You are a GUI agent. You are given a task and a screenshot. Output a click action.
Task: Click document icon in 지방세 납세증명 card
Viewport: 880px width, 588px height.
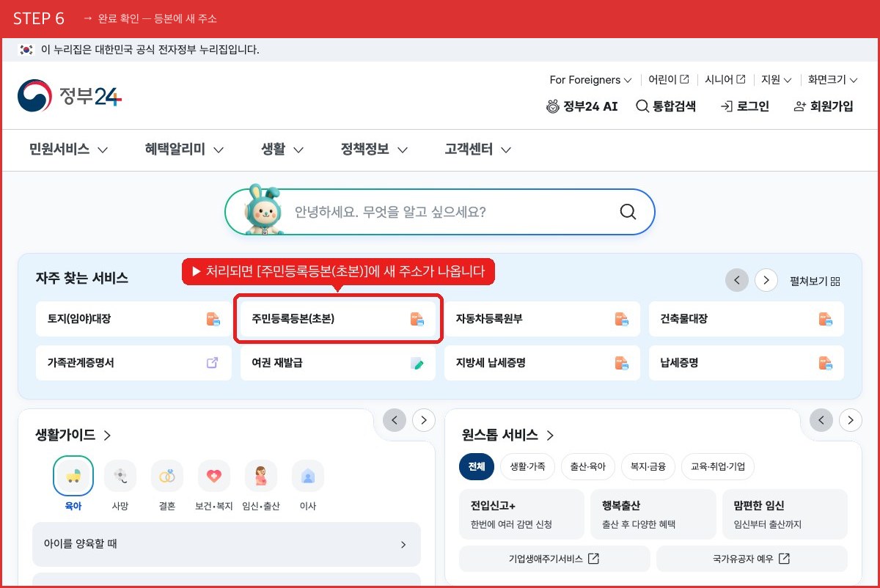click(x=621, y=362)
